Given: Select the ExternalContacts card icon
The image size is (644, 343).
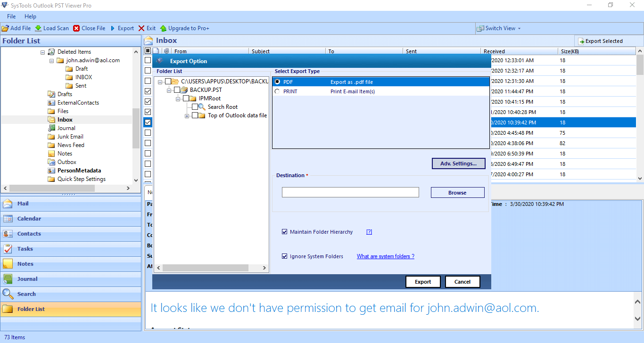Looking at the screenshot, I should click(51, 103).
